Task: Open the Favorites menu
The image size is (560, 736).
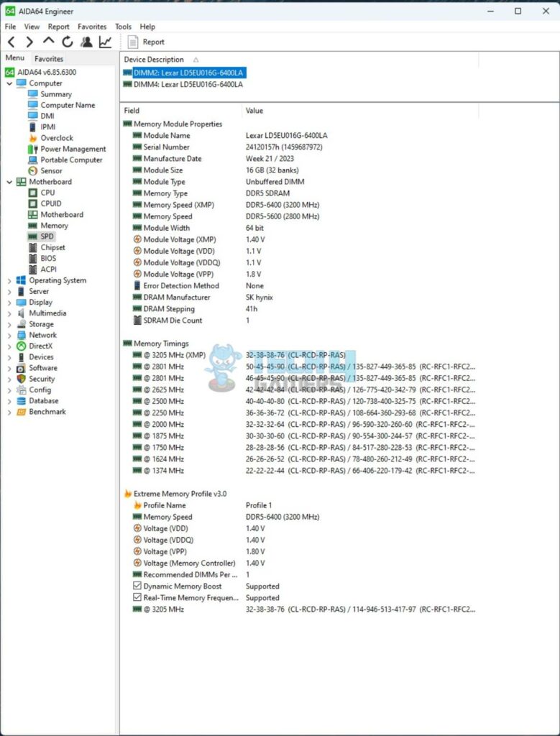Action: (92, 27)
